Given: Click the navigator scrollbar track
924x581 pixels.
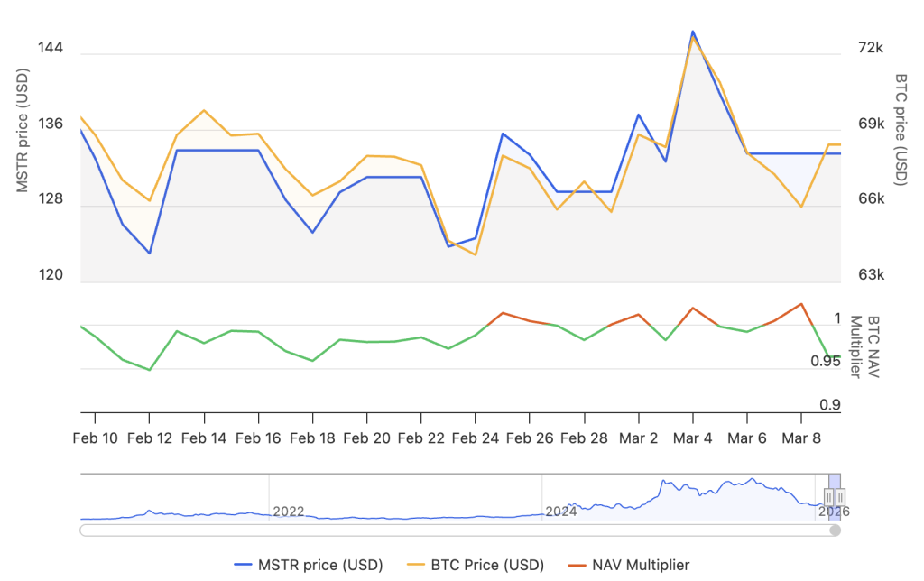Looking at the screenshot, I should pos(451,530).
